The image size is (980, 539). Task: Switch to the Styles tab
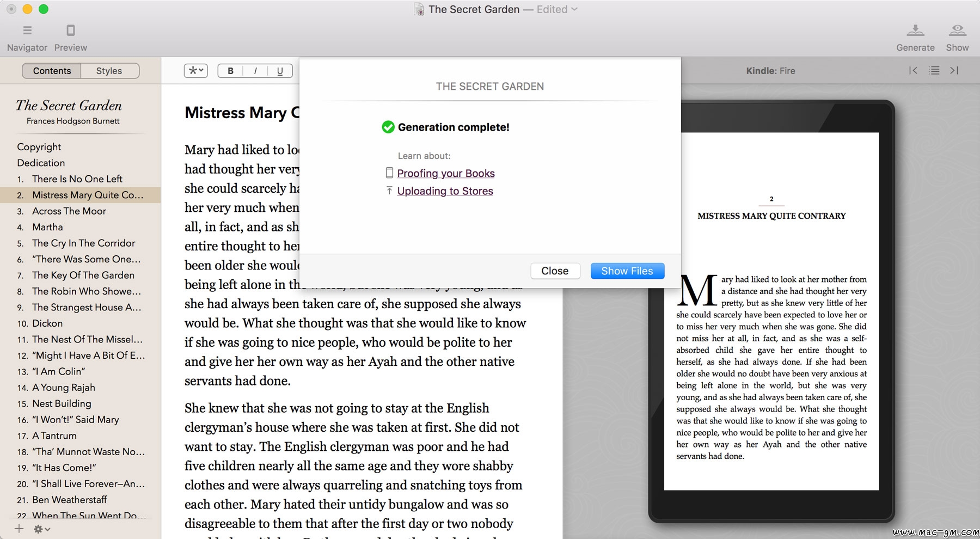click(109, 71)
